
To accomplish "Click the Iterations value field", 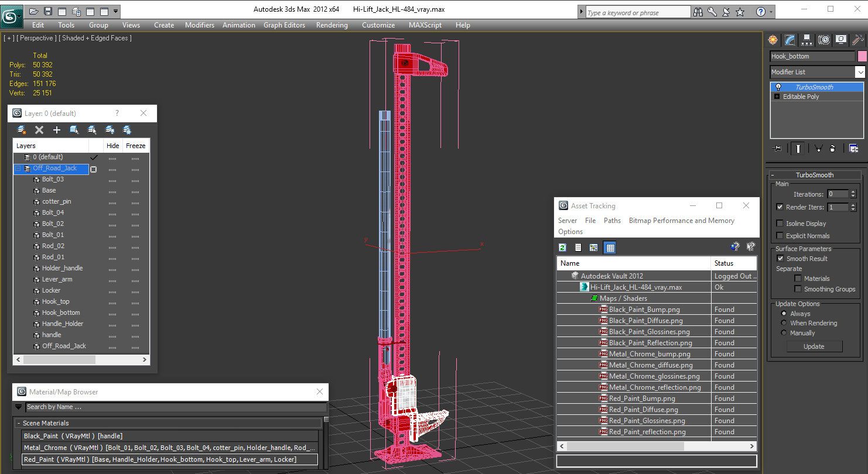I will [838, 194].
